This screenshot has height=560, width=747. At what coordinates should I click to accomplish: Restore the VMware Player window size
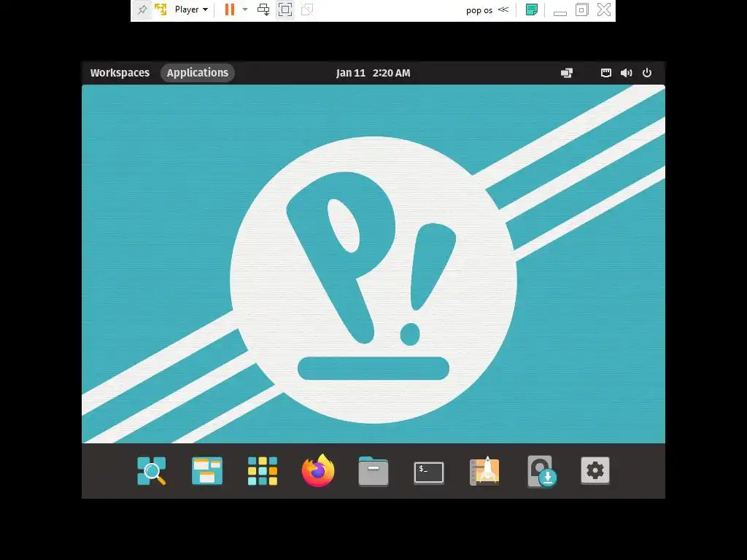coord(581,9)
